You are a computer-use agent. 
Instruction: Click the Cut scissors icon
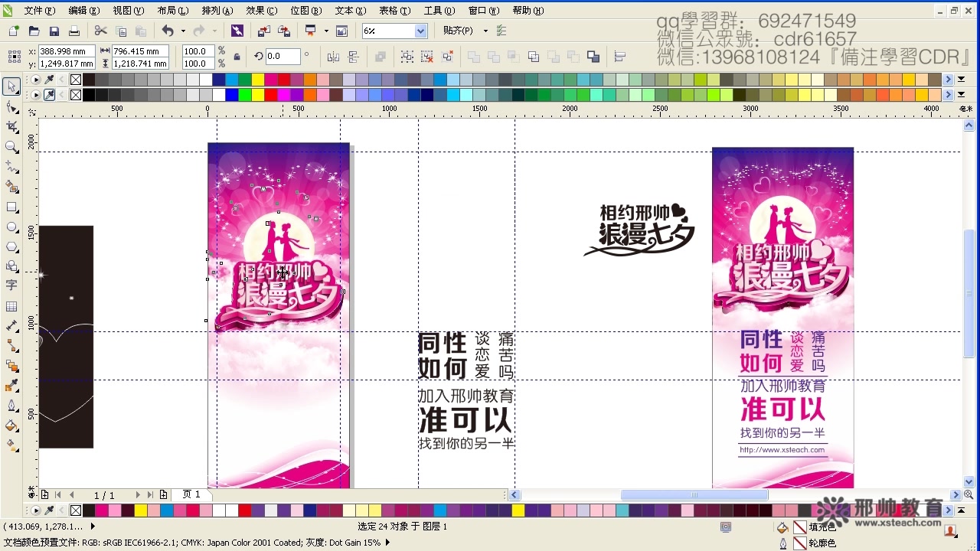point(100,31)
